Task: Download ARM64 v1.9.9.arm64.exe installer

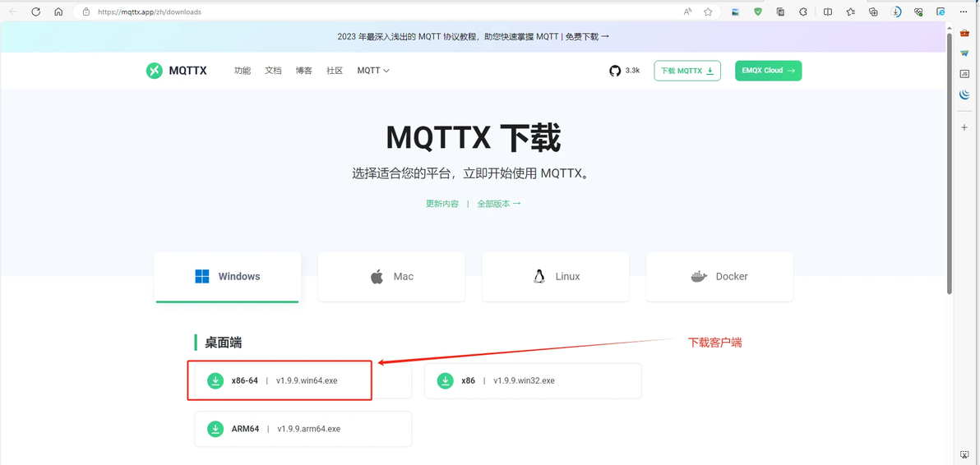Action: [x=303, y=429]
